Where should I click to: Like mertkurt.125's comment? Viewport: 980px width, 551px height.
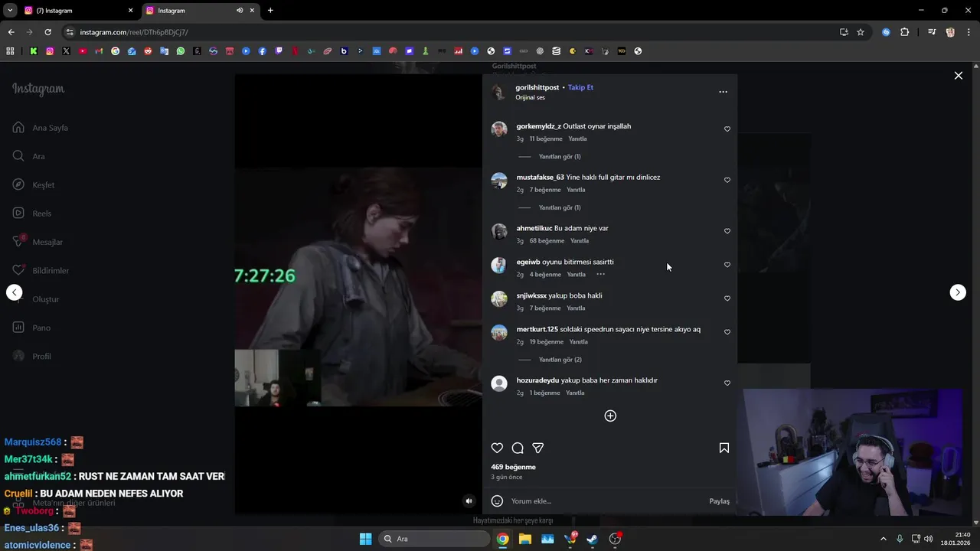727,332
